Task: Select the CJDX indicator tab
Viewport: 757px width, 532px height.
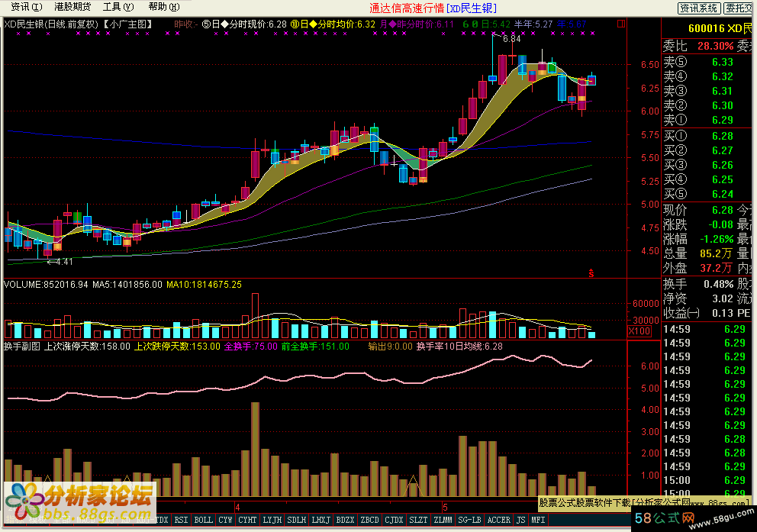Action: pos(394,520)
